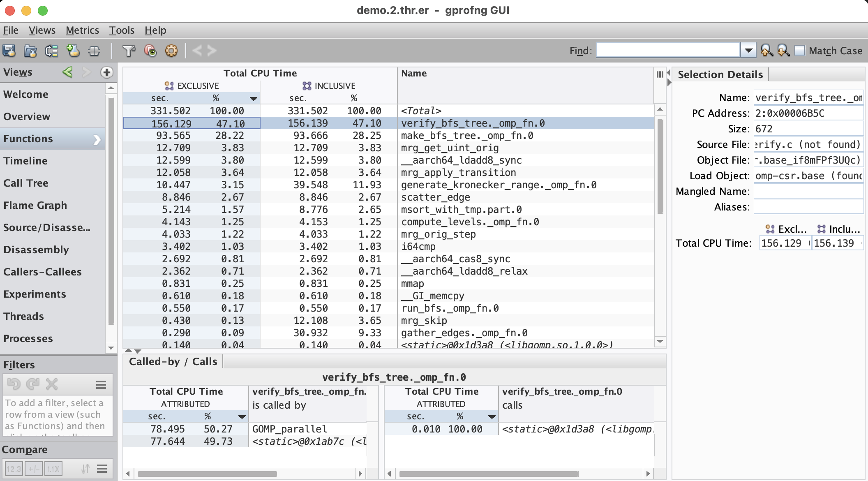
Task: Click the functions table vertical scrollbar thumb
Action: coord(660,166)
